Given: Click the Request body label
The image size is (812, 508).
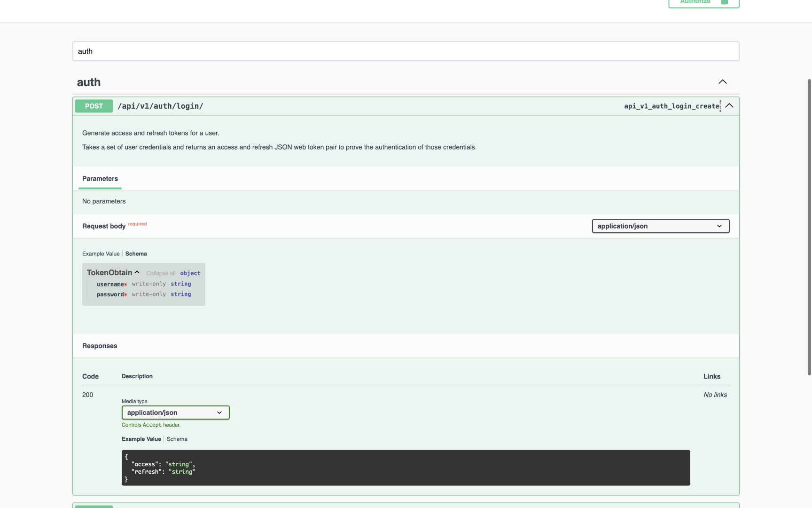Looking at the screenshot, I should [x=104, y=226].
